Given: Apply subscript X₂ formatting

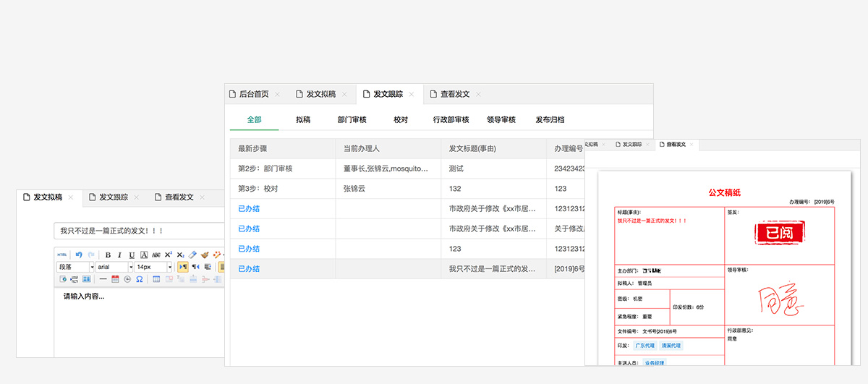Looking at the screenshot, I should (180, 255).
